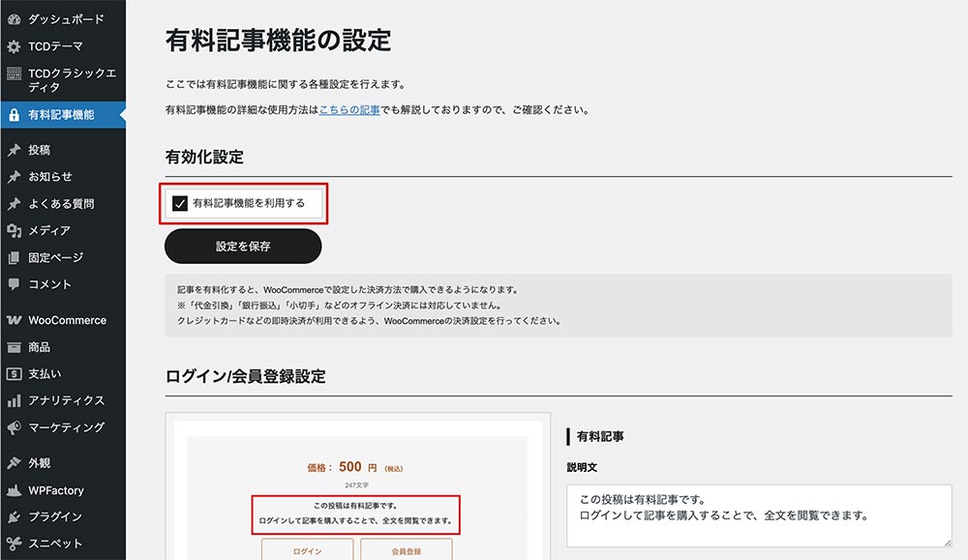Select the 支払い sidebar item
968x560 pixels.
(x=45, y=373)
